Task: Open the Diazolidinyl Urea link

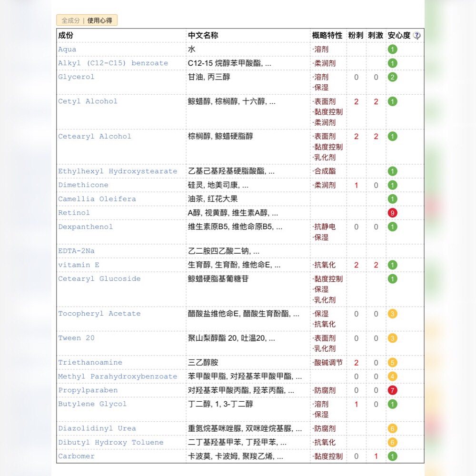Action: pyautogui.click(x=97, y=428)
